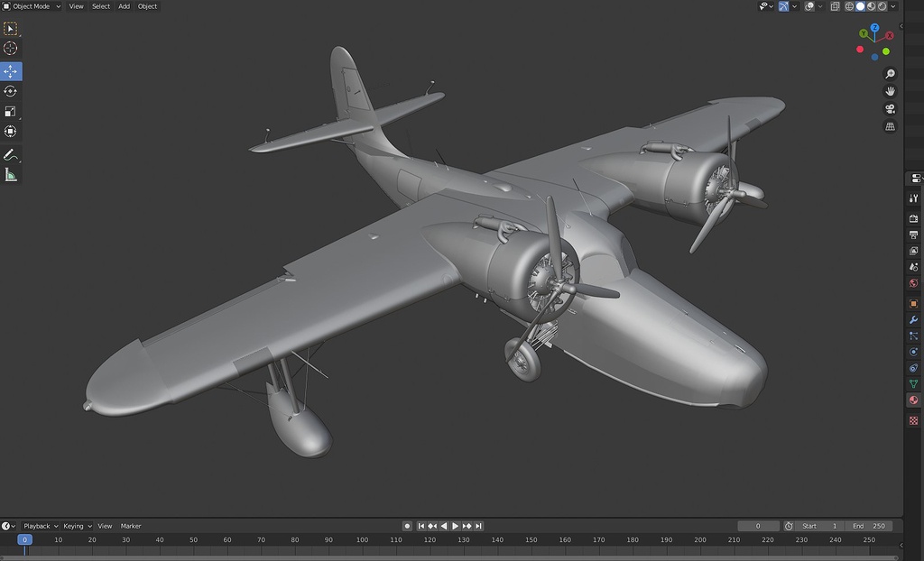Open the Select menu in header

tap(101, 6)
